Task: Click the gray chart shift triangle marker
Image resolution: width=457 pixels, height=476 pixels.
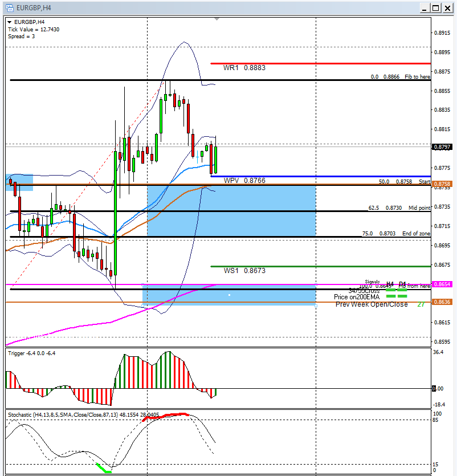Action: [x=217, y=19]
